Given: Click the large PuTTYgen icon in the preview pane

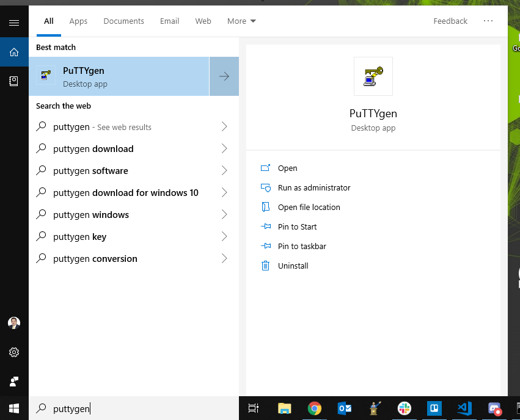Looking at the screenshot, I should click(x=373, y=76).
